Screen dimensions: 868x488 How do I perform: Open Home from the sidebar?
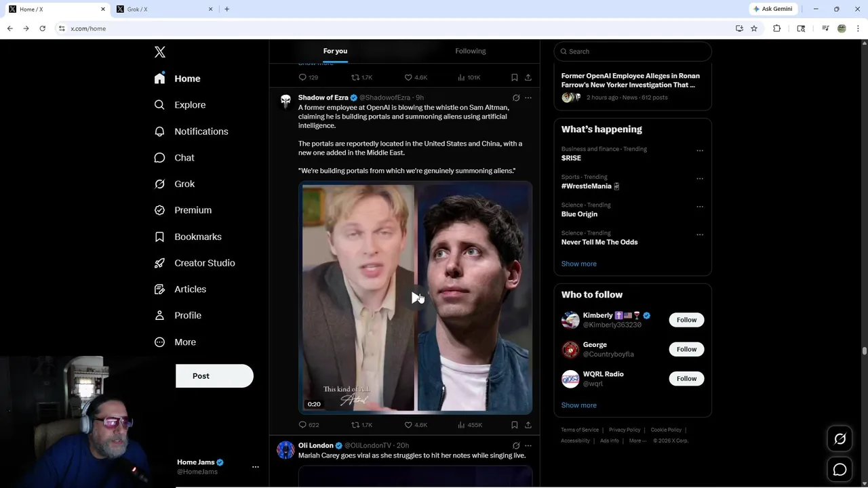(x=178, y=79)
